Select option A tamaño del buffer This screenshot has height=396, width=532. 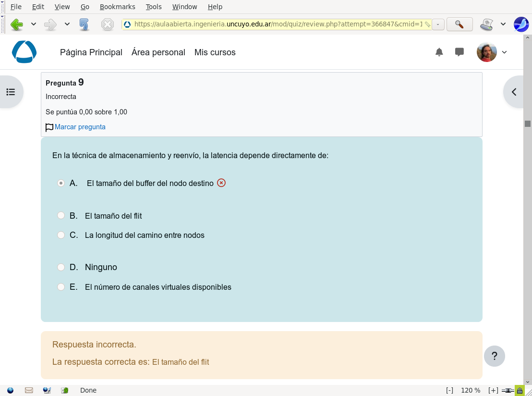pos(60,183)
